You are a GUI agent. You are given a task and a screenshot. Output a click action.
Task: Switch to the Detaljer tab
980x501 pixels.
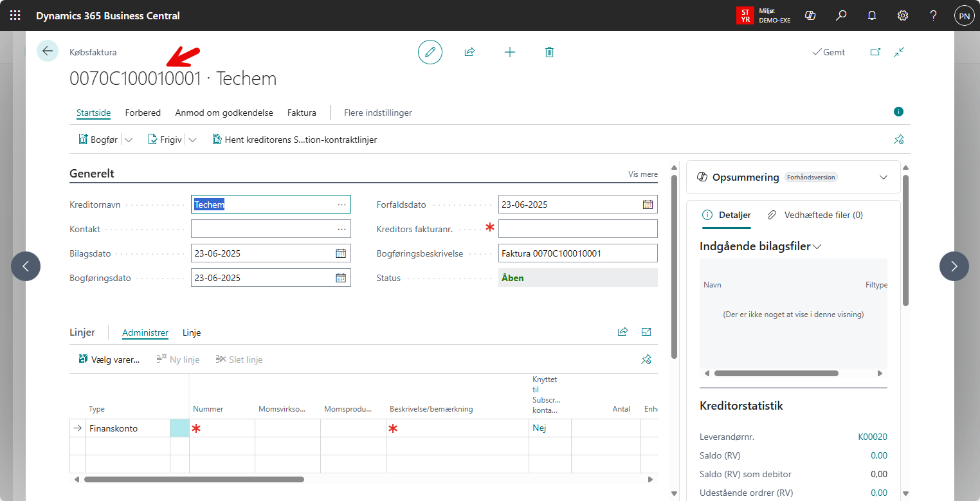726,215
